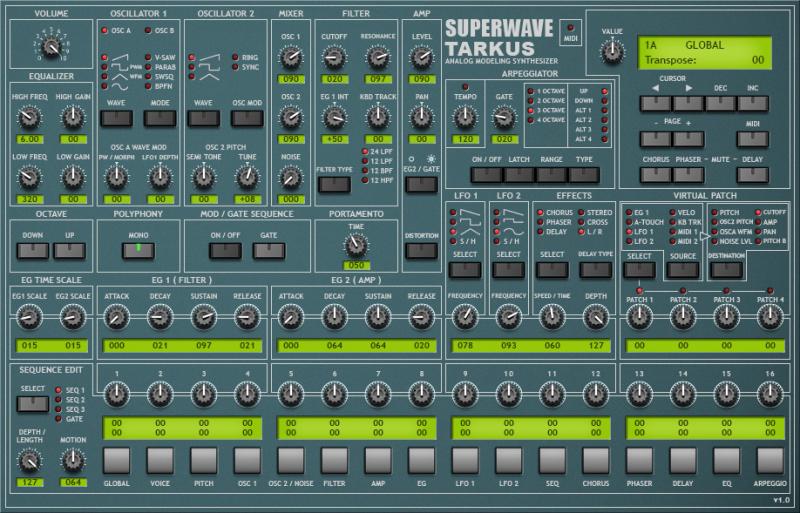Screen dimensions: 800x513
Task: Click the Octave DOWN button
Action: point(33,251)
